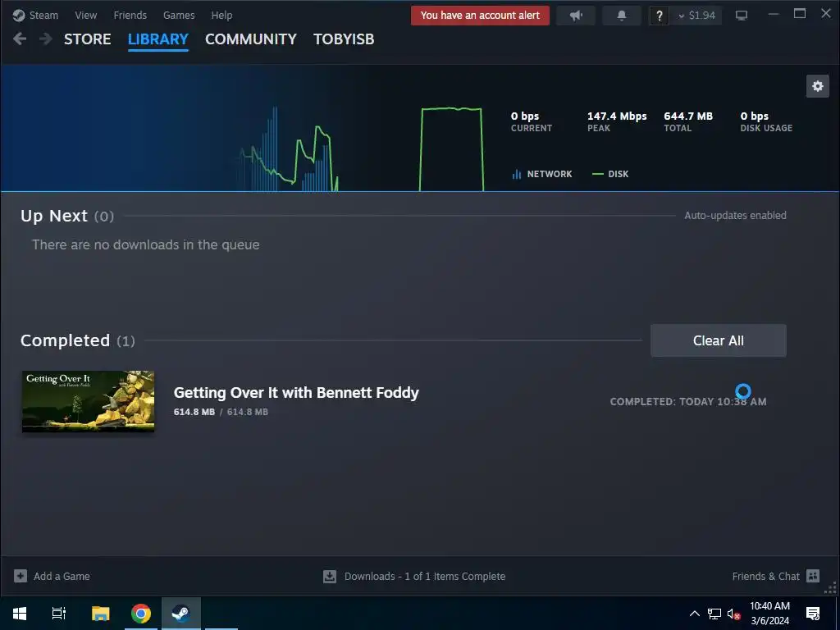Click the '614.8 MB / 614.8 MB' size text

221,412
